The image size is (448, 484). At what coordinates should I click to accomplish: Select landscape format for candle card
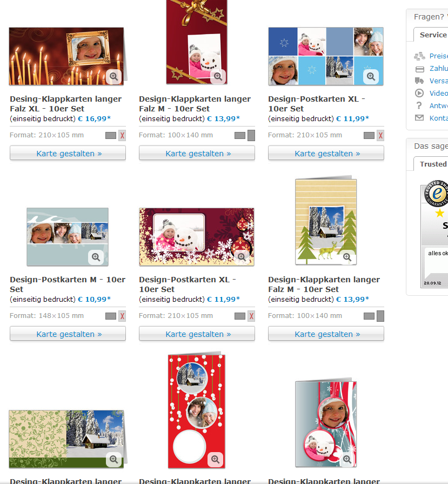111,136
